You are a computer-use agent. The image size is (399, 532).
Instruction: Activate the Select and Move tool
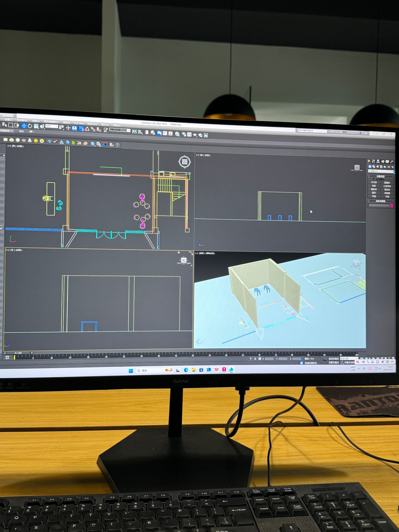pos(24,126)
